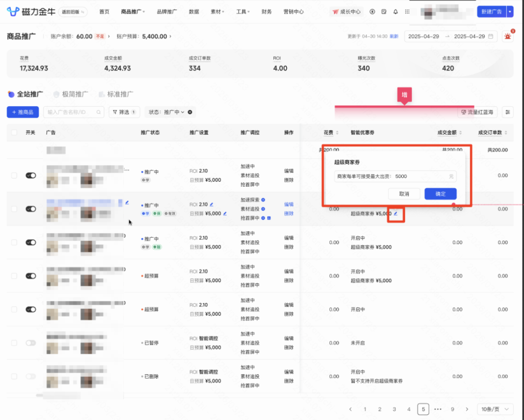Confirm with 确定 in the 超级商家券 popup
Screen dimensions: 524x420
point(441,194)
